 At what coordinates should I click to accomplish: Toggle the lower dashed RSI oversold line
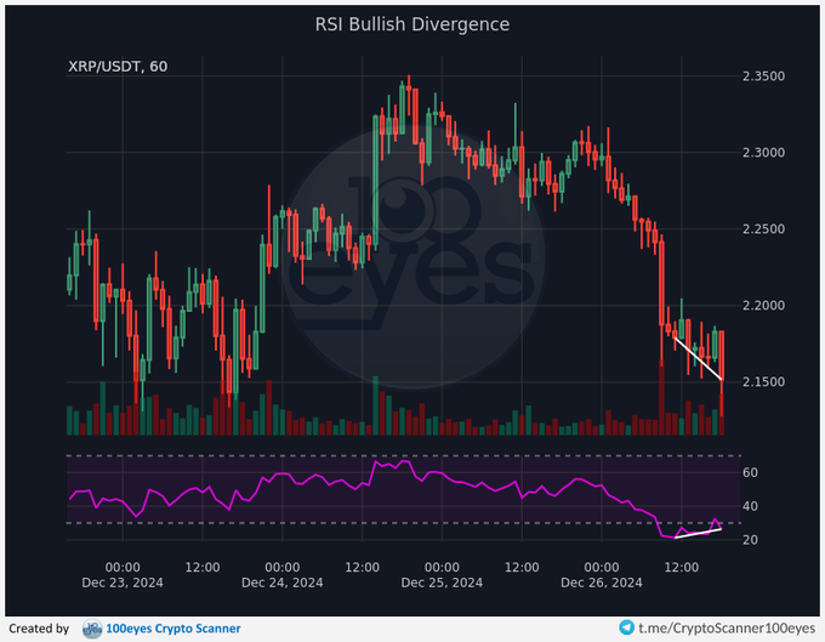300,524
